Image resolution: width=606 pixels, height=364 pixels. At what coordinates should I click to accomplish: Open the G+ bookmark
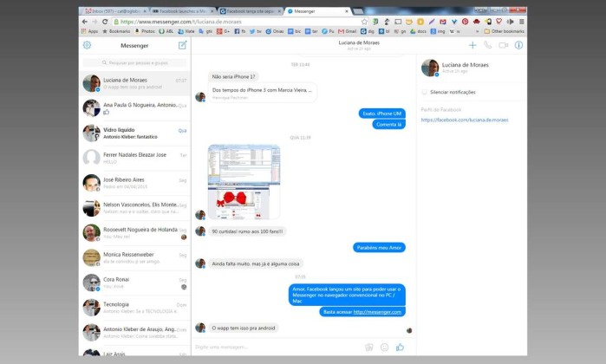[223, 31]
